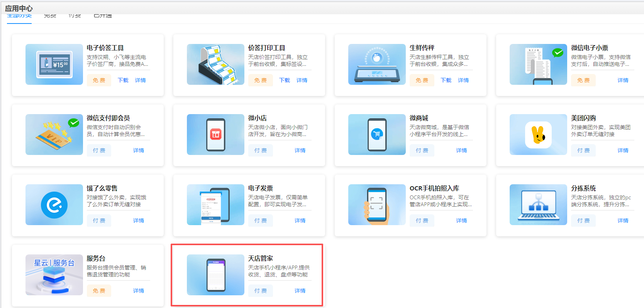644x308 pixels.
Task: Select the 分拣系统 title
Action: pyautogui.click(x=583, y=188)
